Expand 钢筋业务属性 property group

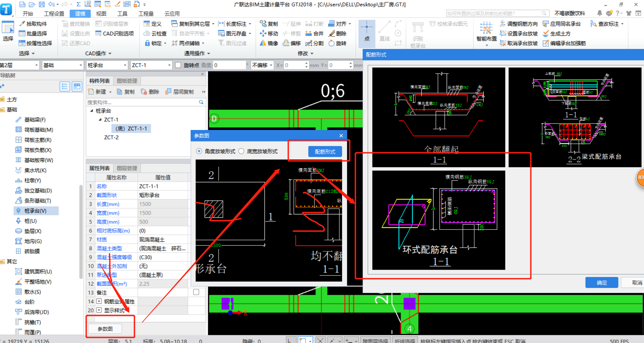99,301
